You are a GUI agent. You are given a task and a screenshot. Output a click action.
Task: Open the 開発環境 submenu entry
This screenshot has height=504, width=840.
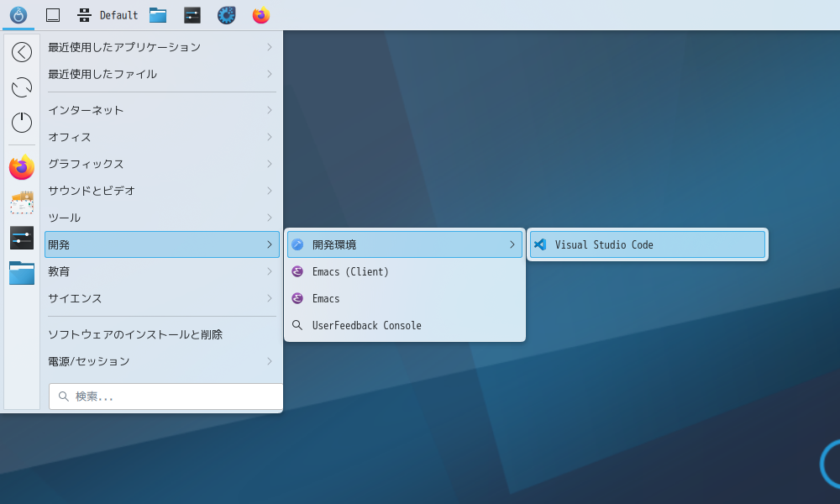pos(405,244)
